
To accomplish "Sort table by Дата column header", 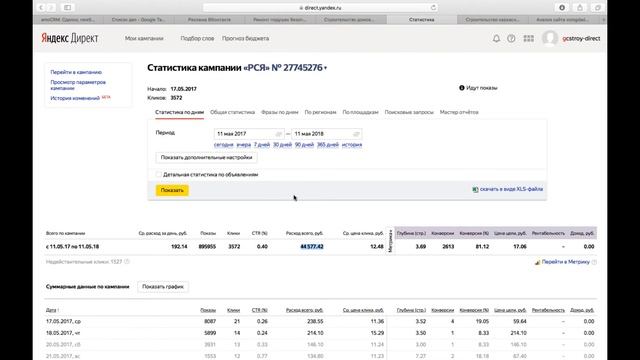I will point(52,310).
